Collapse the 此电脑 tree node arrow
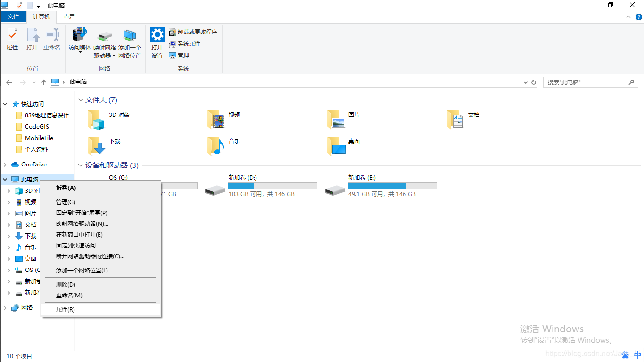644x362 pixels. pos(5,180)
